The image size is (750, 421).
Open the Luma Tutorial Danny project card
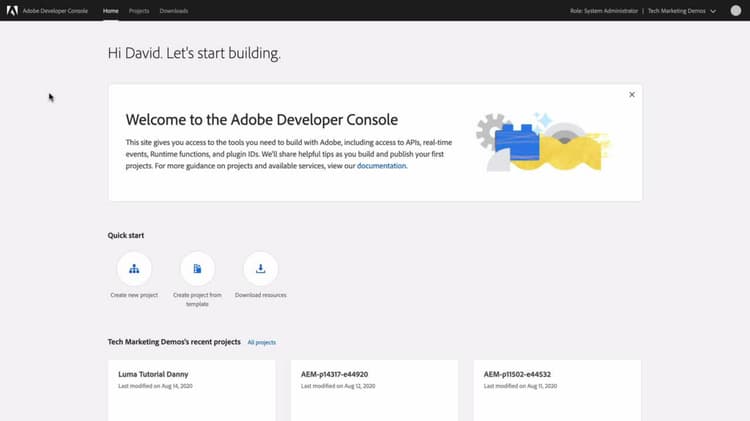[x=192, y=390]
